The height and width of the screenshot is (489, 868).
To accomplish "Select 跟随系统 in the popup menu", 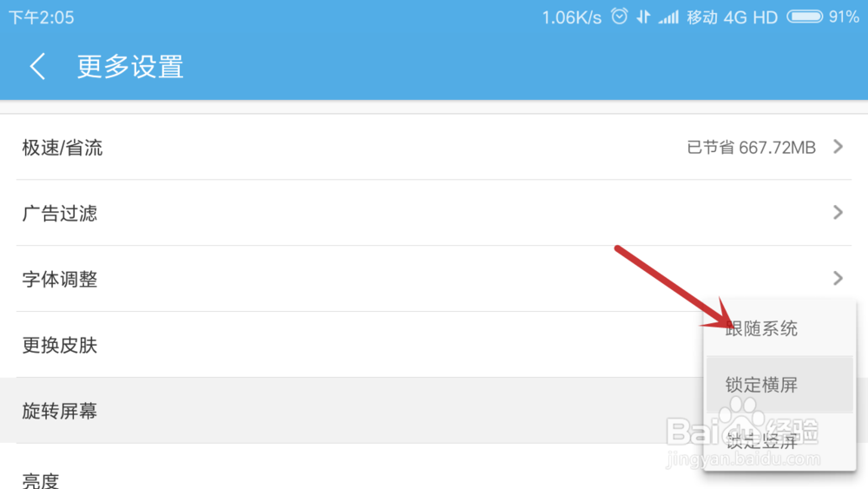I will pos(780,328).
